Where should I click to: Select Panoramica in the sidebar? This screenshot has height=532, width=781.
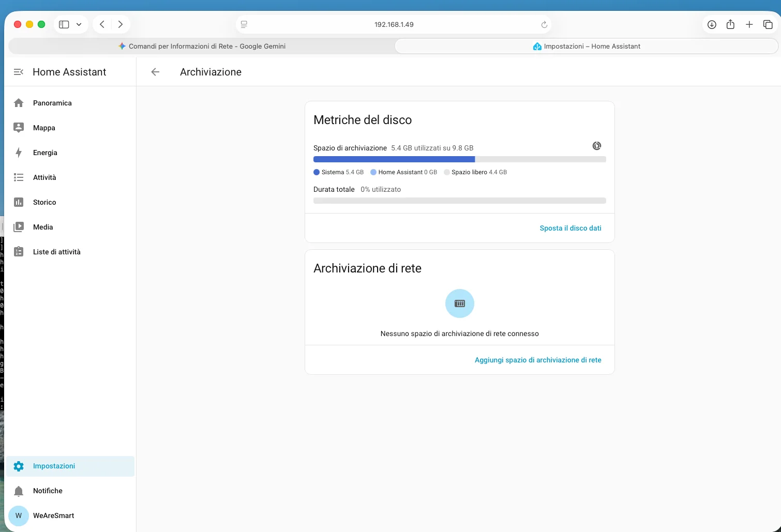[x=70, y=103]
